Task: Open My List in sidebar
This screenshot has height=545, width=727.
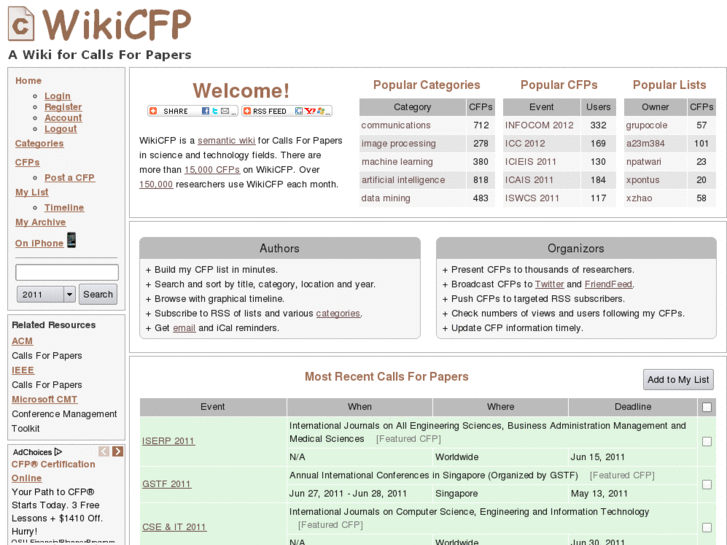Action: coord(32,192)
